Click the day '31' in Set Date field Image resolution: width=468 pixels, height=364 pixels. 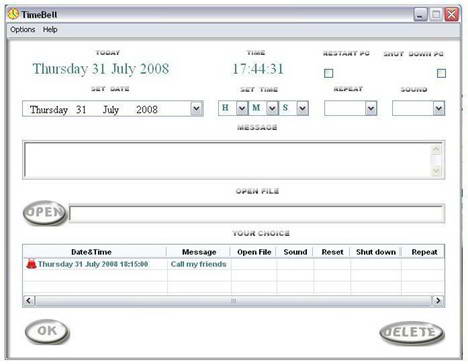81,109
